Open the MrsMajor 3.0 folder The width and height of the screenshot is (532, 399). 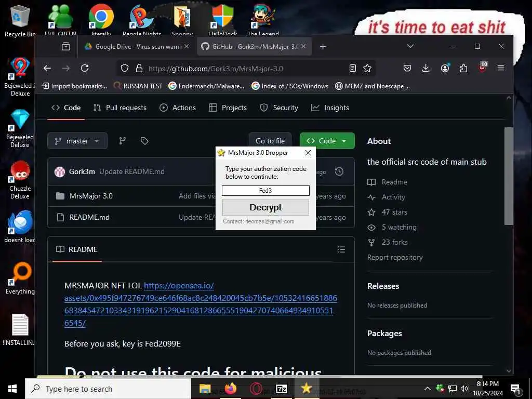click(x=91, y=196)
